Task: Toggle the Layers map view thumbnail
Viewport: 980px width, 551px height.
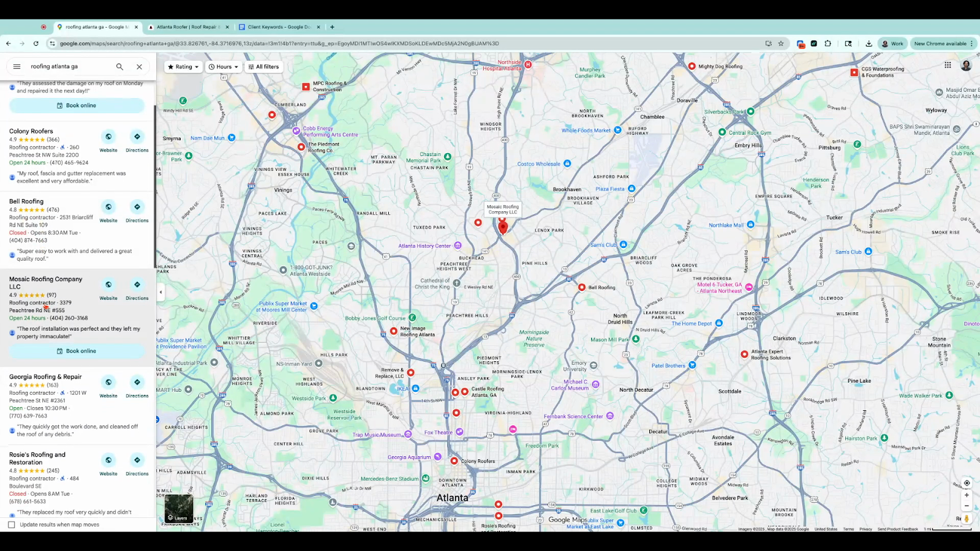Action: pos(179,508)
